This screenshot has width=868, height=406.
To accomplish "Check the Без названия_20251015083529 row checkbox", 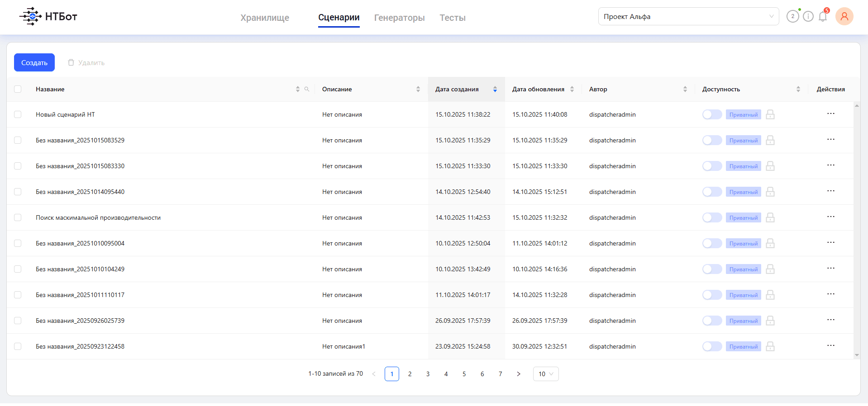I will [x=18, y=140].
